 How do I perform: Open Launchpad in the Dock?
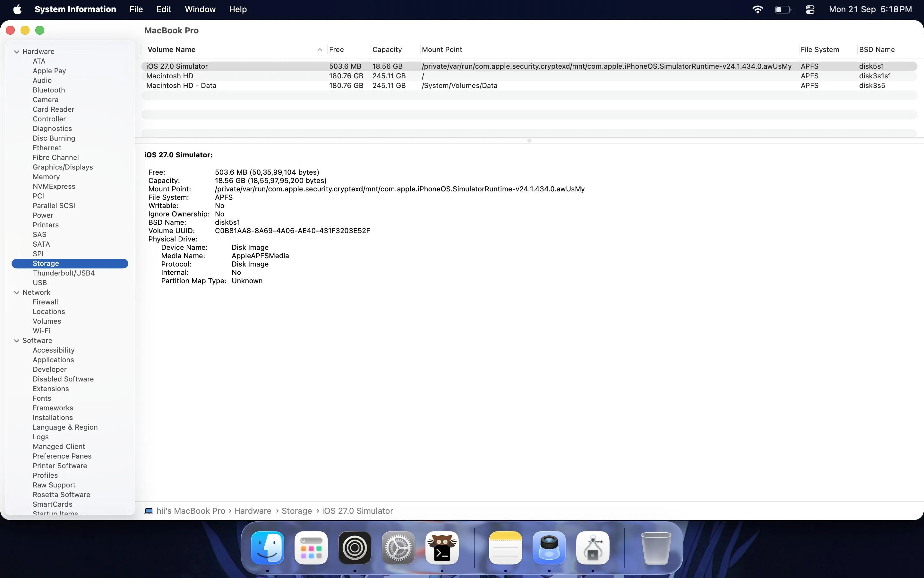tap(311, 547)
